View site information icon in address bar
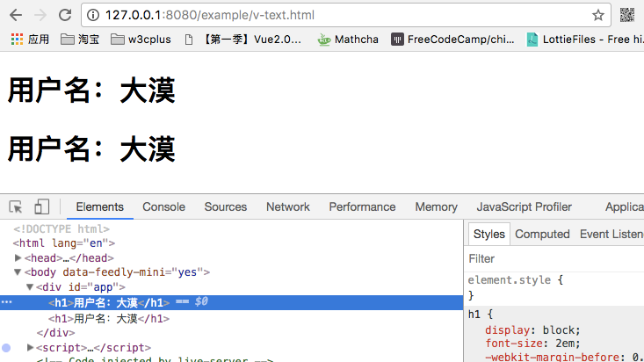644x362 pixels. pyautogui.click(x=93, y=15)
